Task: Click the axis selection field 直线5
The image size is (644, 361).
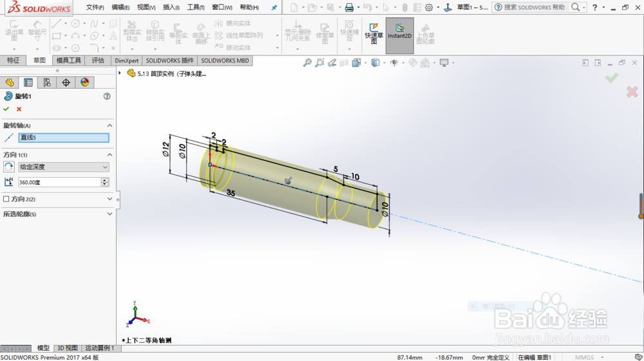Action: point(64,138)
